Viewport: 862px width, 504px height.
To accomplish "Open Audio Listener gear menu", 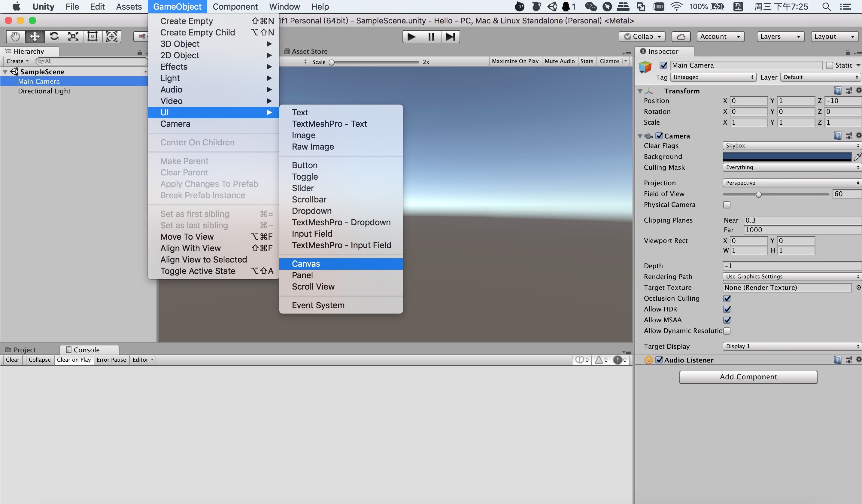I will click(x=858, y=360).
